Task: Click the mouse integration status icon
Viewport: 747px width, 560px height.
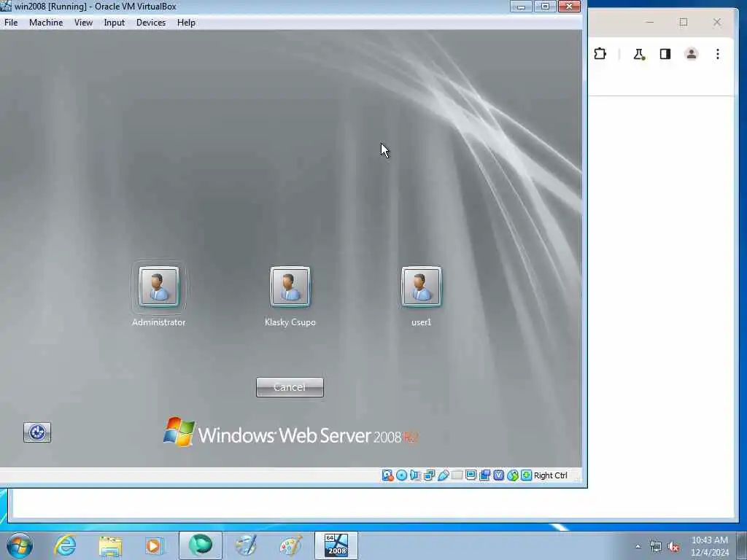Action: (512, 475)
